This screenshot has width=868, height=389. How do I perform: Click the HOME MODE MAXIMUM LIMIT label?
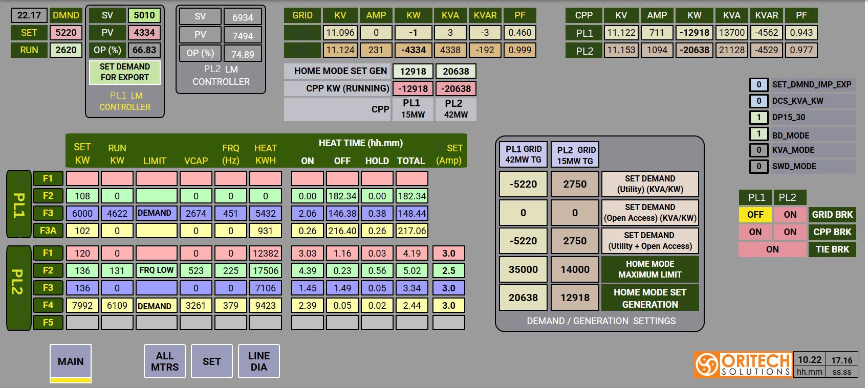coord(650,269)
